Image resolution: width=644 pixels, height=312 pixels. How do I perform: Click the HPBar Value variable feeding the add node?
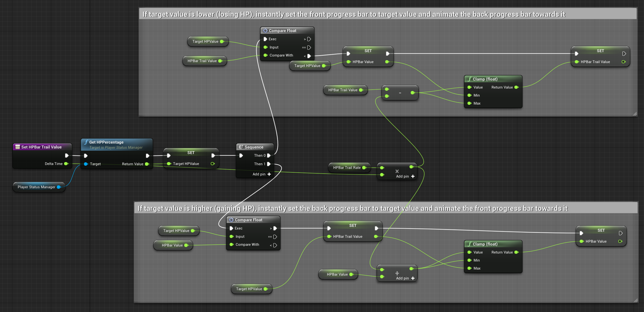tap(338, 274)
